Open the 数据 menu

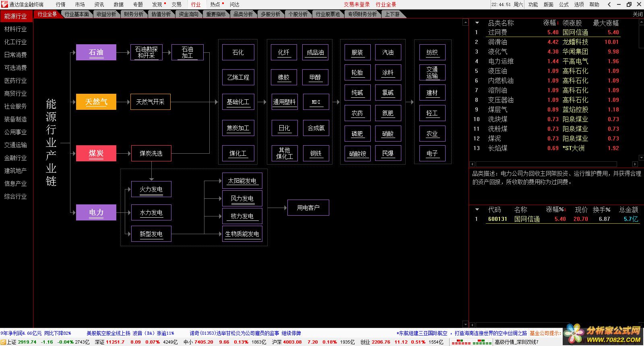pyautogui.click(x=118, y=4)
